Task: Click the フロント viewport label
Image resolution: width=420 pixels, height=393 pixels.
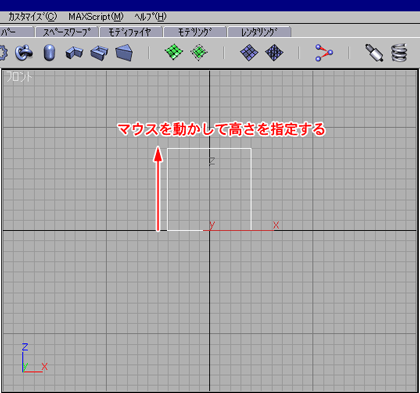Action: click(x=19, y=77)
